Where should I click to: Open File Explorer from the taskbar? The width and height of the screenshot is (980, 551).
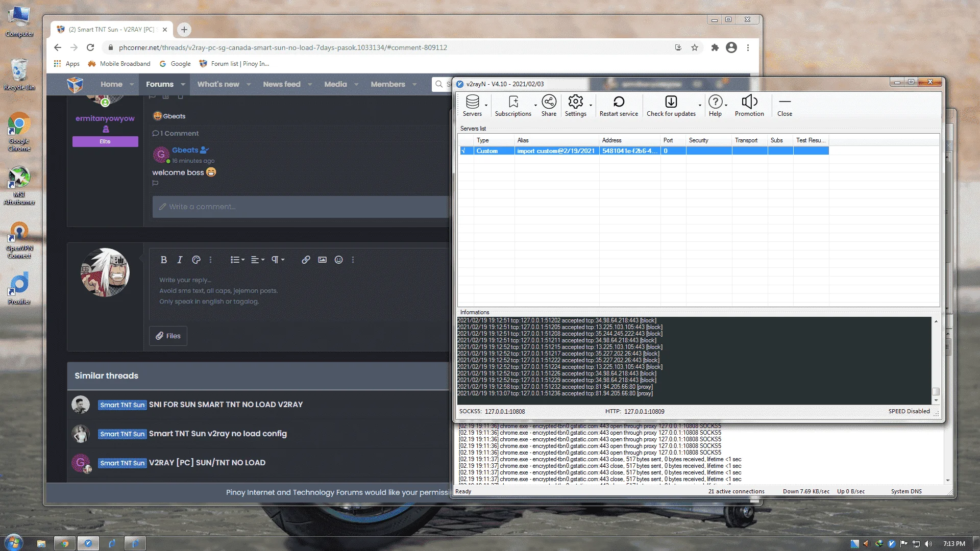coord(41,543)
